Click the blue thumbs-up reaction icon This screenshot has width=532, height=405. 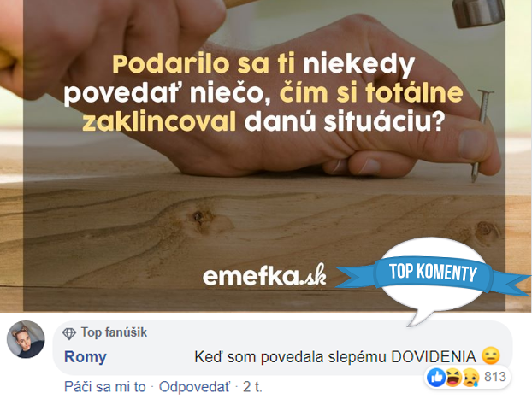point(436,377)
